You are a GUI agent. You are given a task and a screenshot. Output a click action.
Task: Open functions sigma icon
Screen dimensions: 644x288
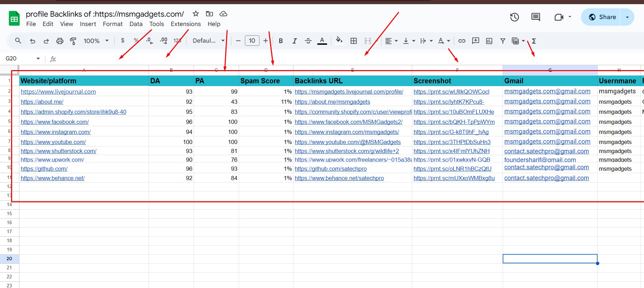click(x=534, y=41)
